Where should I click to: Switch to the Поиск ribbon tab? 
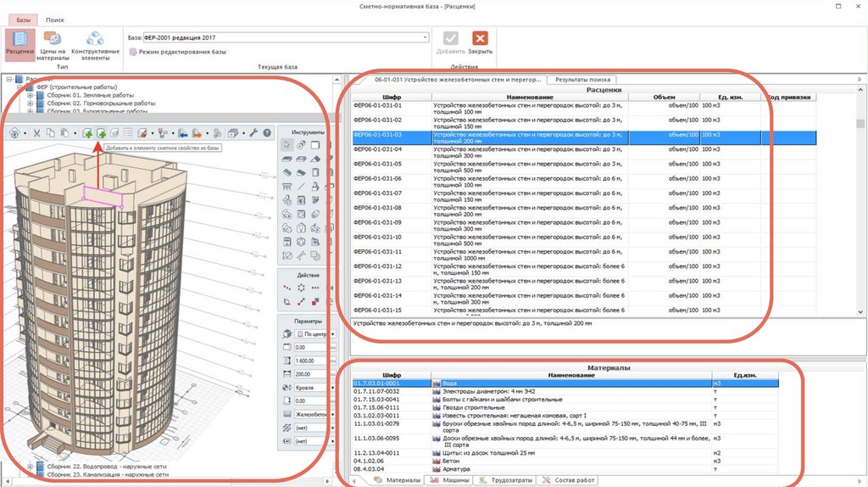[54, 19]
